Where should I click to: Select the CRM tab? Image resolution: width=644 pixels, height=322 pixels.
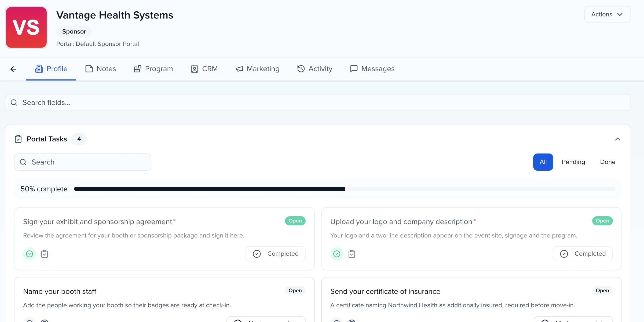pyautogui.click(x=204, y=69)
